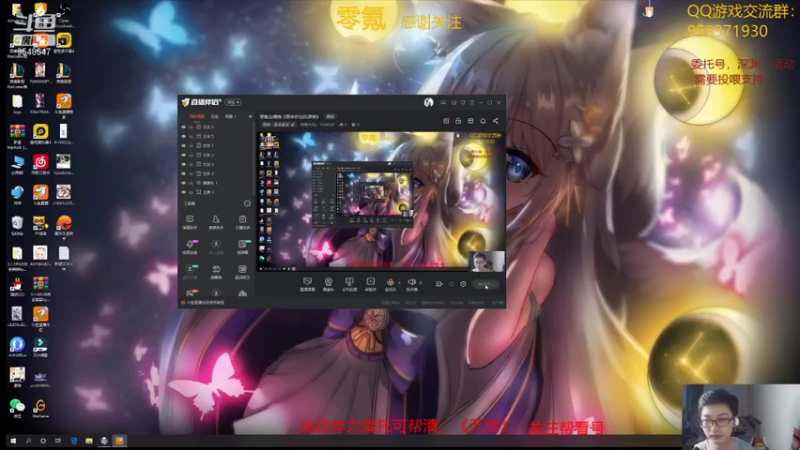Open the first toolbox tool icon

190,221
